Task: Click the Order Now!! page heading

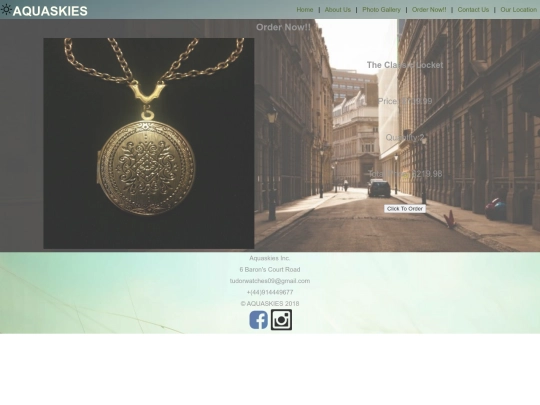Action: click(x=283, y=27)
